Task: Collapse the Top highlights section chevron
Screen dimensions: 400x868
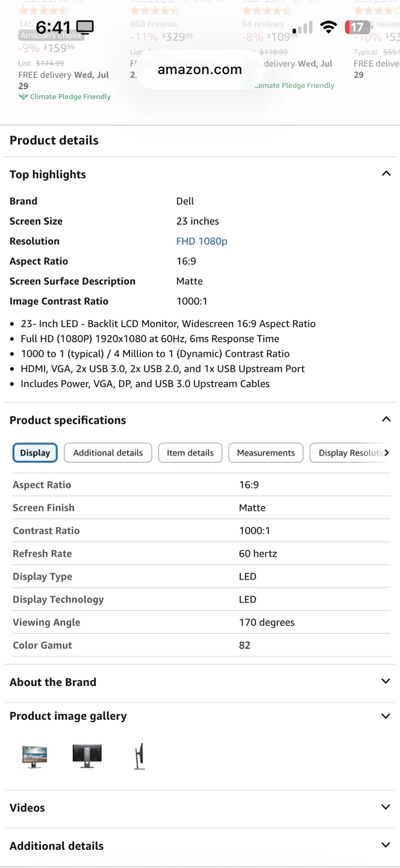Action: click(x=386, y=174)
